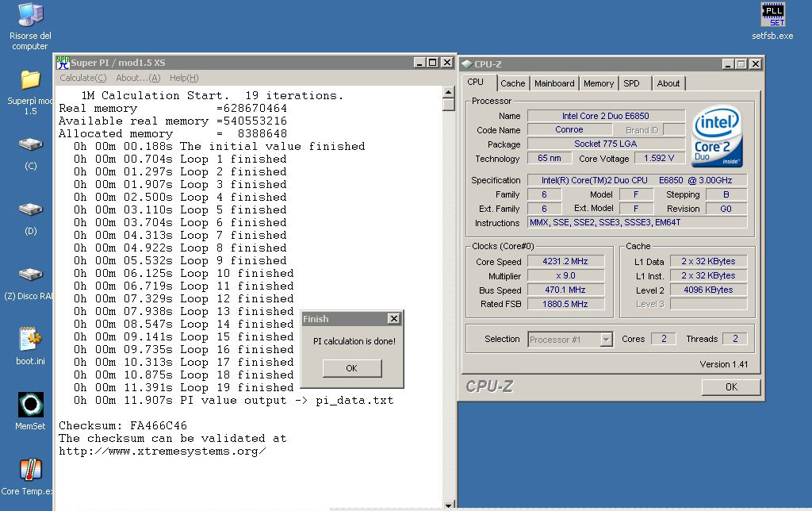Click the PI value output pi_data.txt line
Screen dimensions: 812x511
[234, 400]
